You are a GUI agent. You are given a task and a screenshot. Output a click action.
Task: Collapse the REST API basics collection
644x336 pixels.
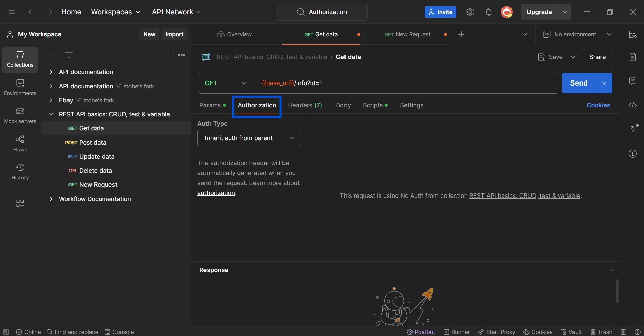click(51, 114)
